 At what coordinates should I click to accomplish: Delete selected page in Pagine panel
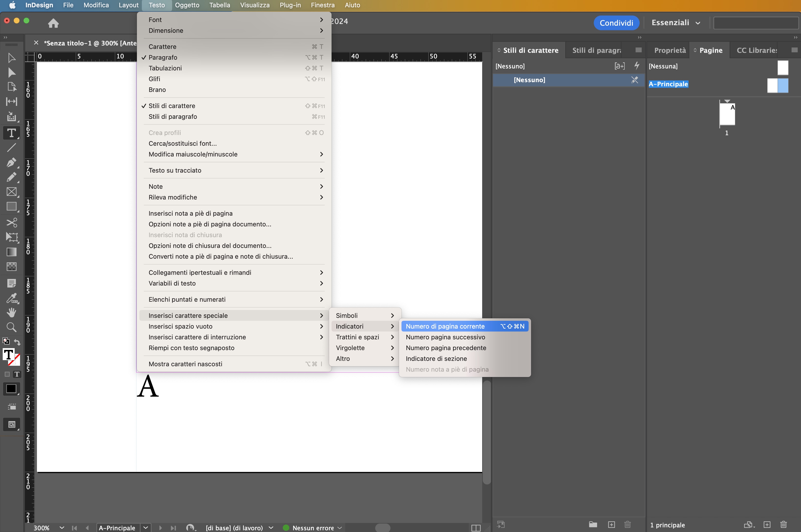point(783,525)
